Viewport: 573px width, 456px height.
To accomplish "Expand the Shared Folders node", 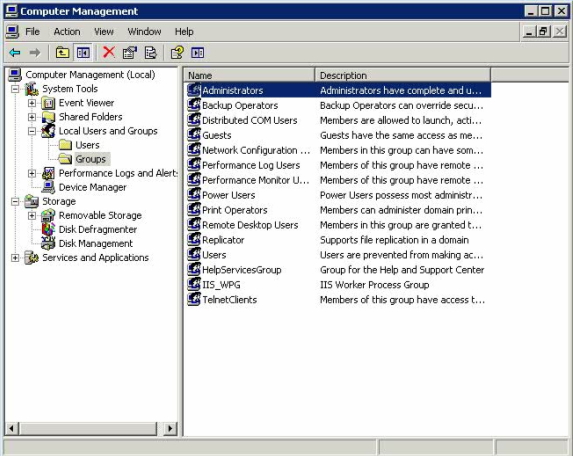I will (x=32, y=117).
